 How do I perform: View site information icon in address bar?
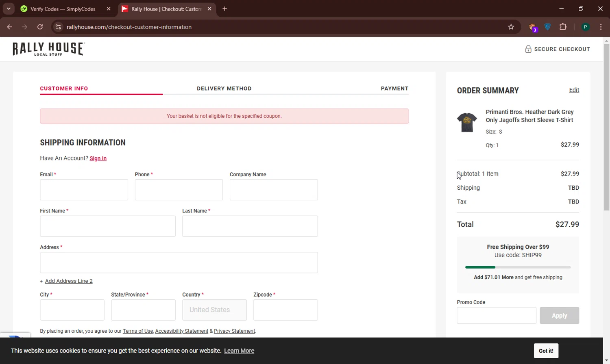click(x=58, y=27)
